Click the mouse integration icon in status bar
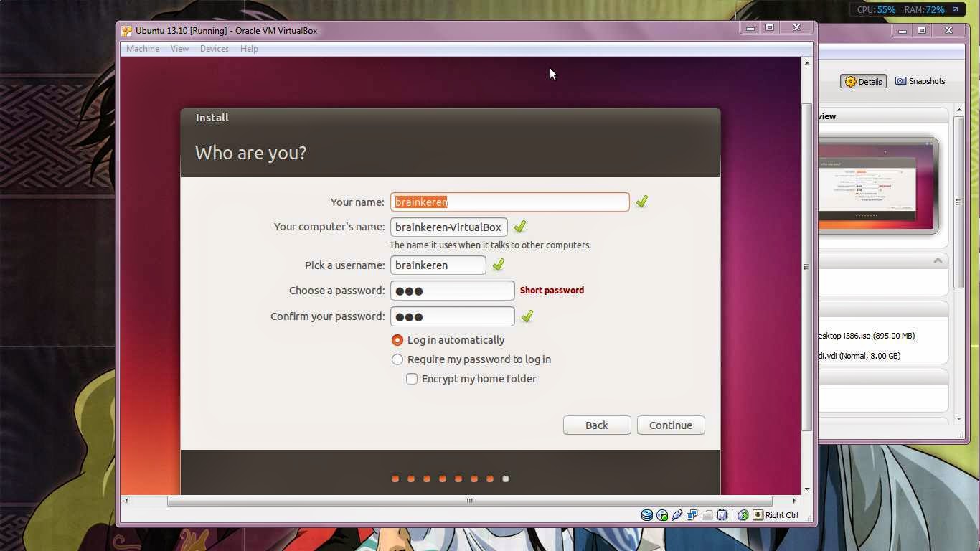This screenshot has width=980, height=551. [x=743, y=515]
